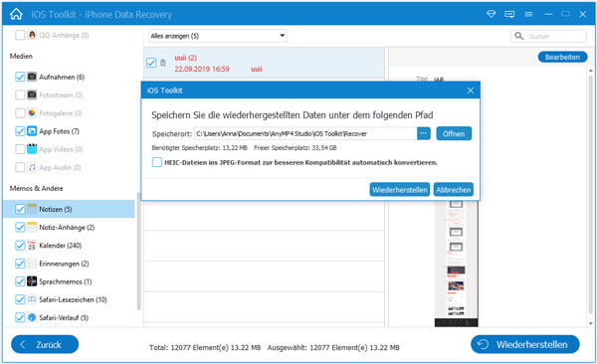Image resolution: width=597 pixels, height=364 pixels.
Task: Click the 'Fotostream (0)' label
Action: click(x=61, y=94)
